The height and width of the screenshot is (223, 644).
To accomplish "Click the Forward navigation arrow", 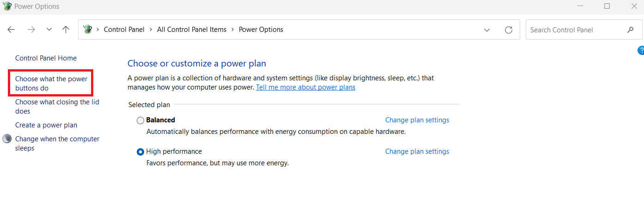I will 31,30.
